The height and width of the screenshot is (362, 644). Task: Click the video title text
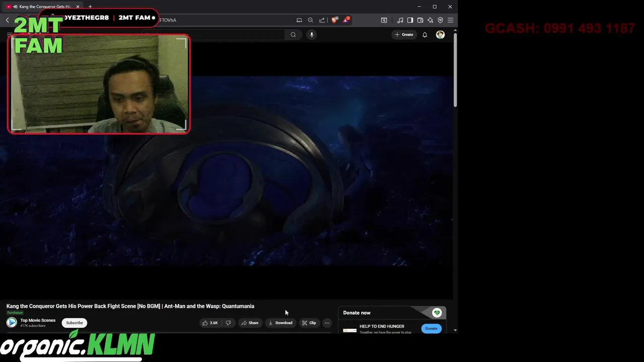(130, 306)
